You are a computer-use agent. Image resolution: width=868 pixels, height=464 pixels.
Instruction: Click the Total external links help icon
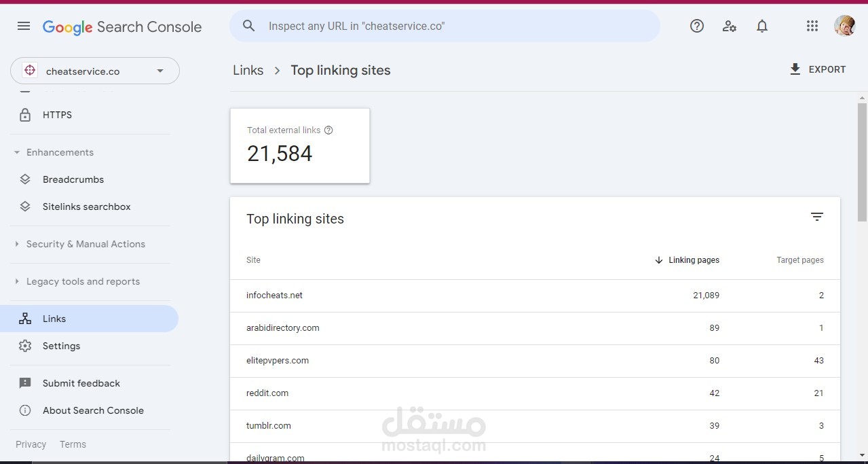328,130
